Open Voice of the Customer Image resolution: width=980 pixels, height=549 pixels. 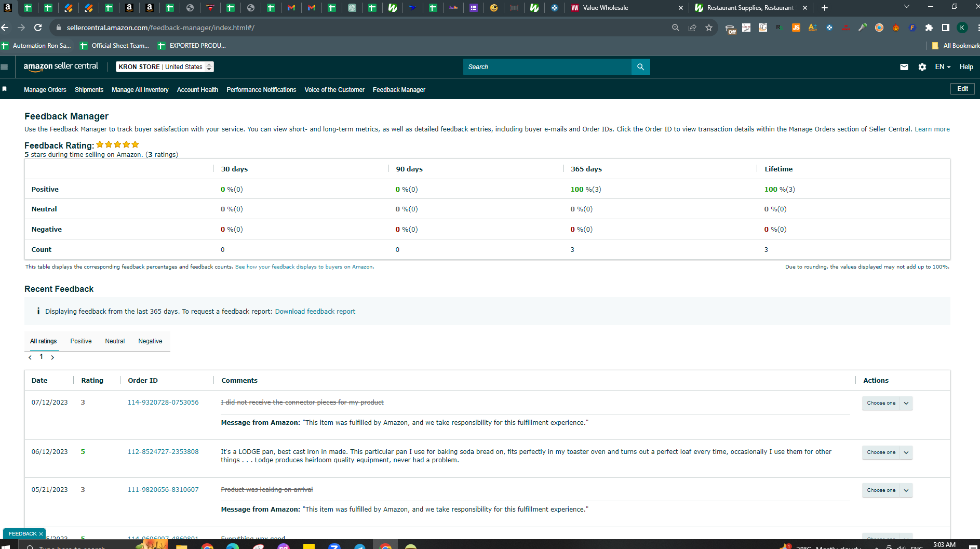pyautogui.click(x=334, y=90)
